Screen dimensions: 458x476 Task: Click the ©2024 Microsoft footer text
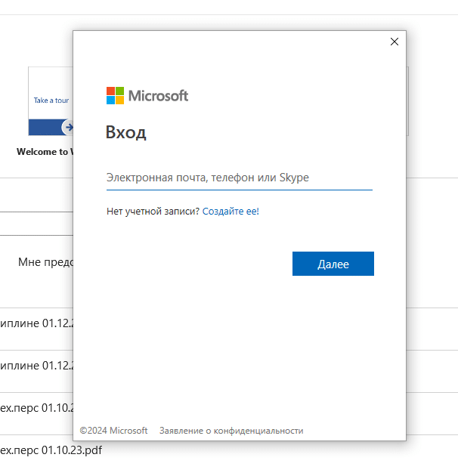click(113, 431)
